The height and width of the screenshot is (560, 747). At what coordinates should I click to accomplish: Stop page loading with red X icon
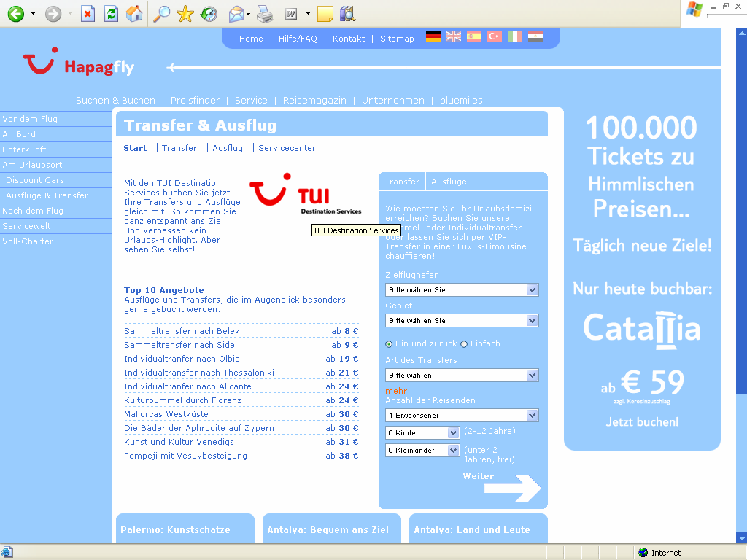(88, 14)
